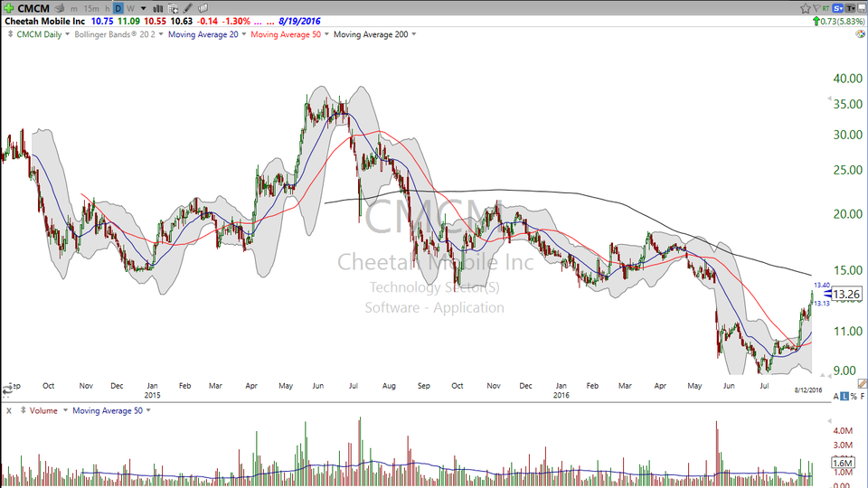
Task: Select the hourly 'h' time frame
Action: (108, 8)
